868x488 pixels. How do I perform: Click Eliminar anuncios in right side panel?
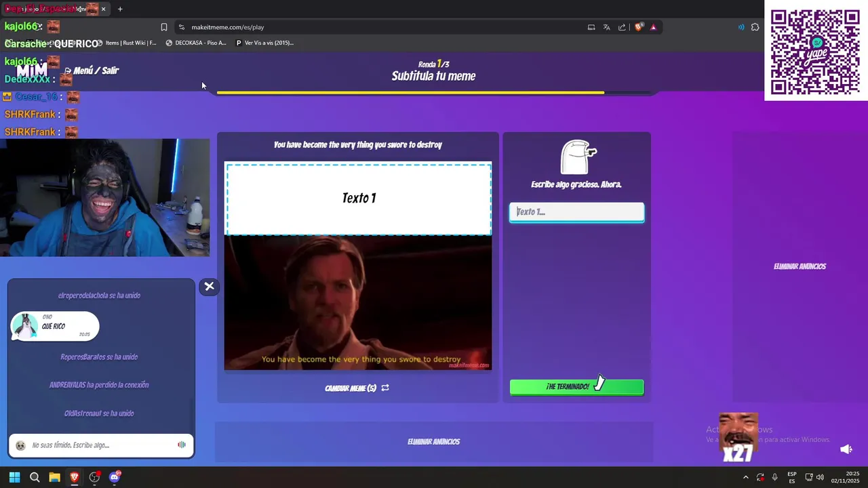(800, 266)
